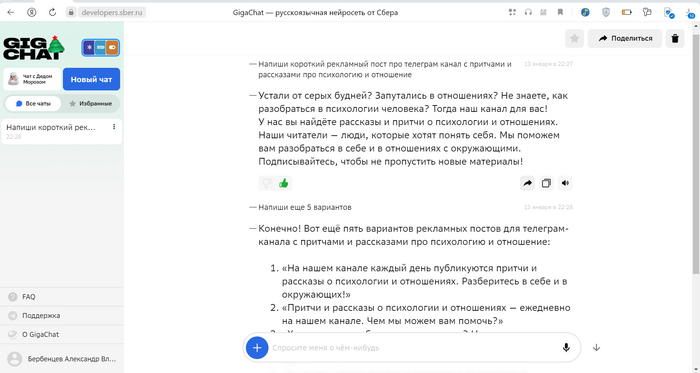
Task: Play the first answer aloud with the speaker icon
Action: [x=565, y=183]
